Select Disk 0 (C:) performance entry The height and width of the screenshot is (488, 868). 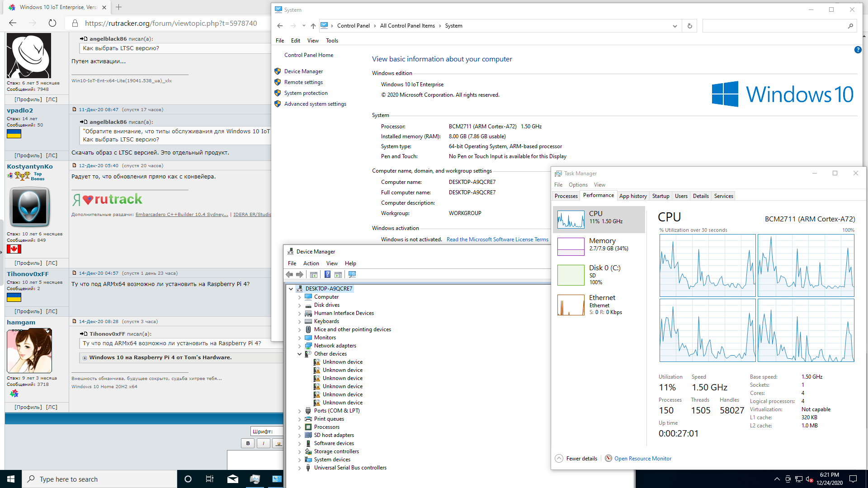(x=599, y=275)
